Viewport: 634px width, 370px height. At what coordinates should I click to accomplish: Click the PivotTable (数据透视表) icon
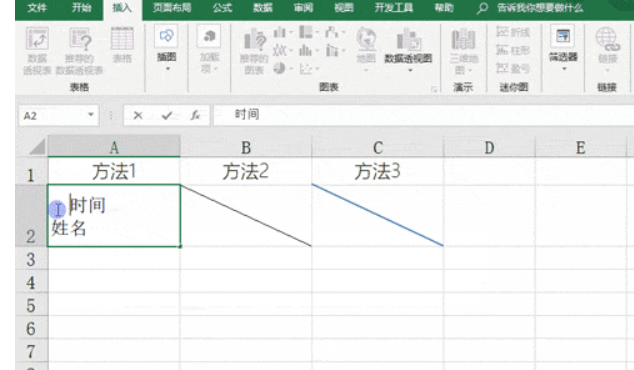(37, 38)
